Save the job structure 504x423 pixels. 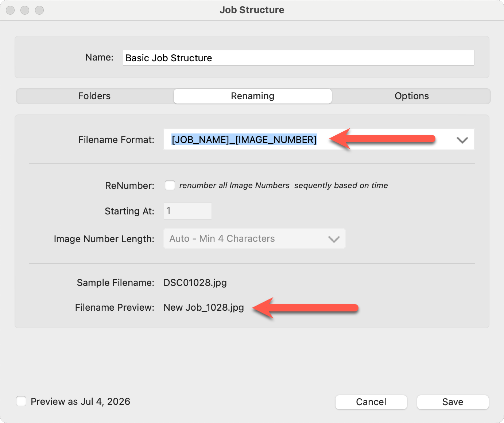[x=453, y=402]
